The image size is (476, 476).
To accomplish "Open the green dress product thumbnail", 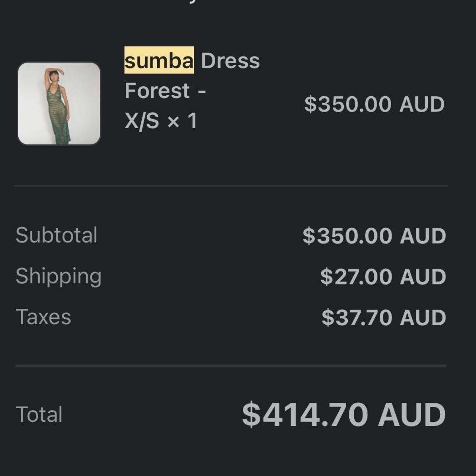I will pos(59,103).
